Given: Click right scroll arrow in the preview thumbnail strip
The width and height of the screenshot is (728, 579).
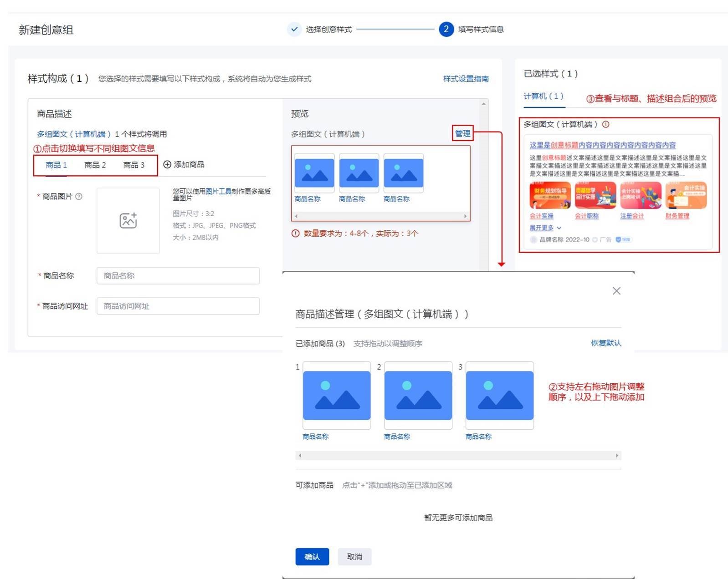Looking at the screenshot, I should pos(465,216).
